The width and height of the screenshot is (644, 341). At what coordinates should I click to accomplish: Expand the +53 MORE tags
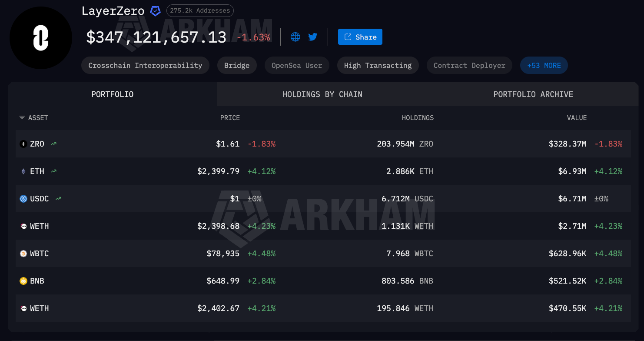544,65
